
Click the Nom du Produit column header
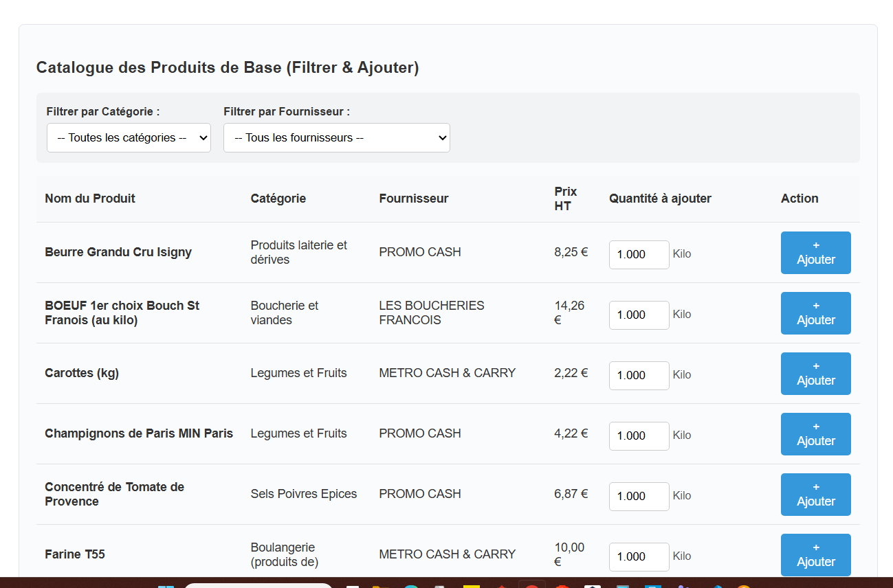pyautogui.click(x=90, y=199)
